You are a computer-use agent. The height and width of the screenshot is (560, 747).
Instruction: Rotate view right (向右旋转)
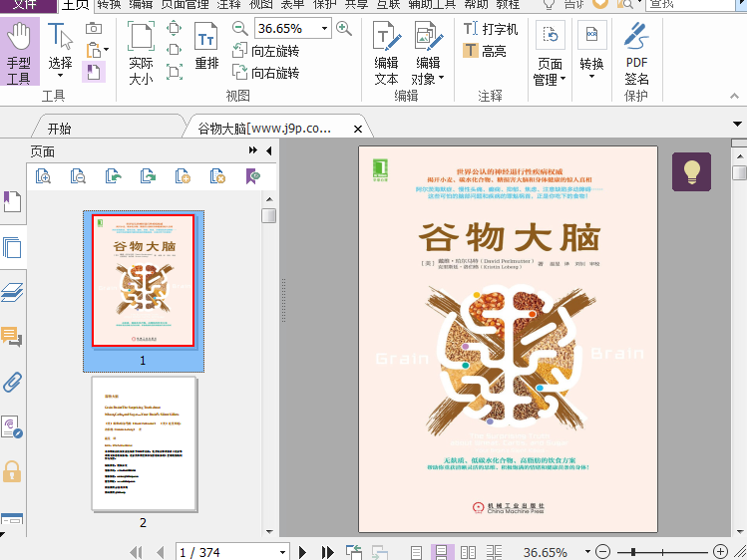click(266, 73)
